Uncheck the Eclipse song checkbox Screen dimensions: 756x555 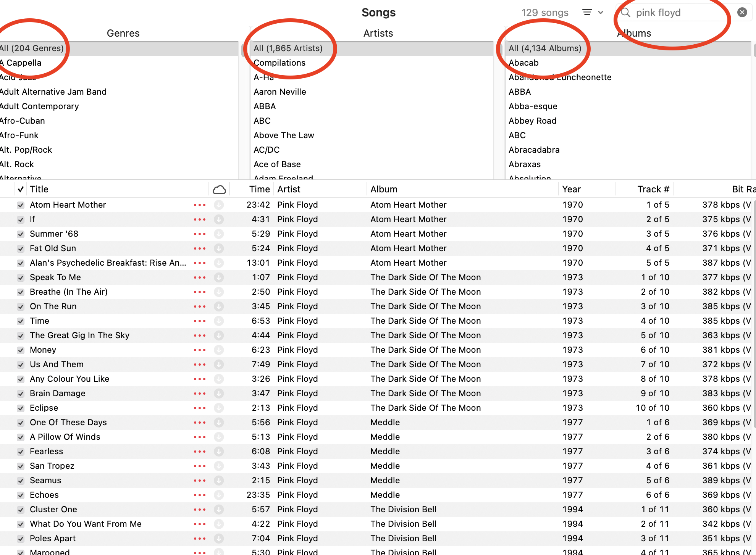click(x=21, y=408)
